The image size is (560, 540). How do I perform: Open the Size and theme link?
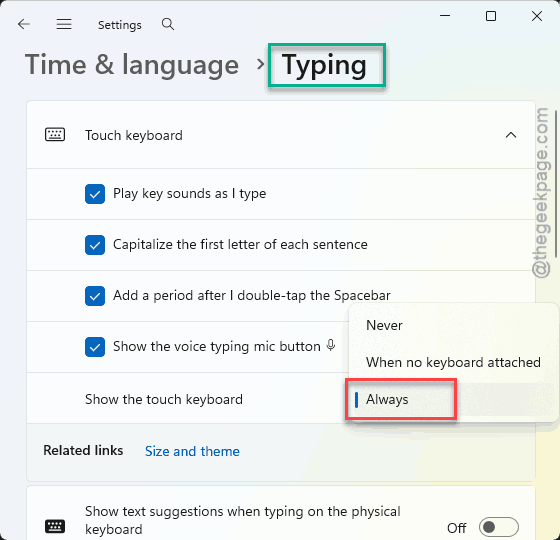coord(192,451)
